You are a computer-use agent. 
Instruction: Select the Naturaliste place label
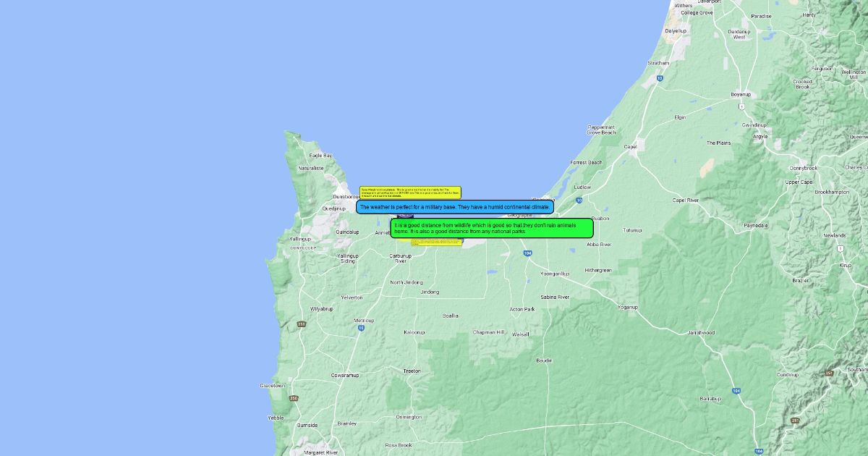tap(311, 168)
